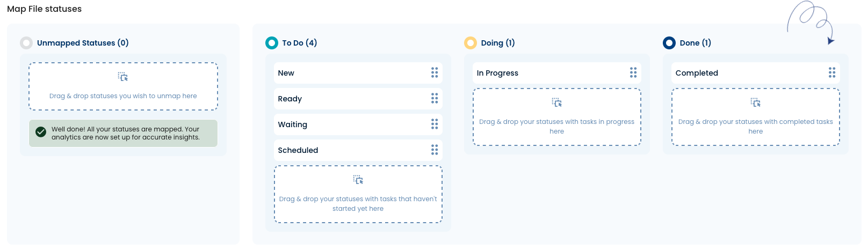Click the drag handle on Scheduled status
868x250 pixels.
(435, 150)
